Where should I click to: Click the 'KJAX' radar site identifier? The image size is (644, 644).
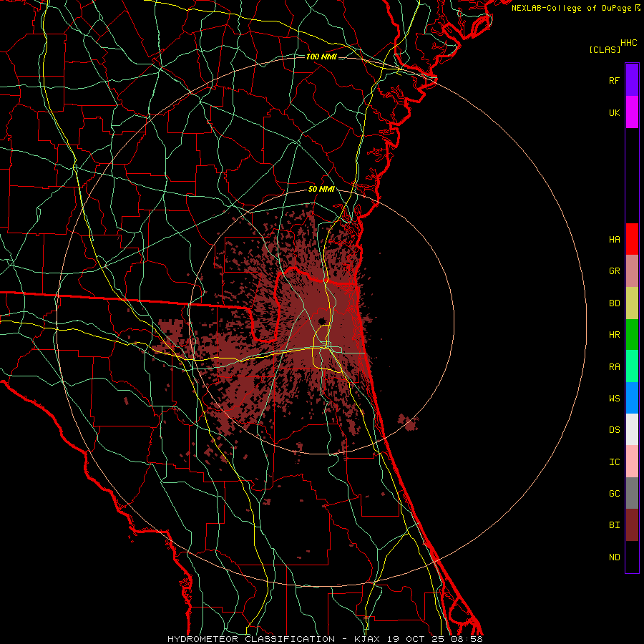[x=367, y=639]
